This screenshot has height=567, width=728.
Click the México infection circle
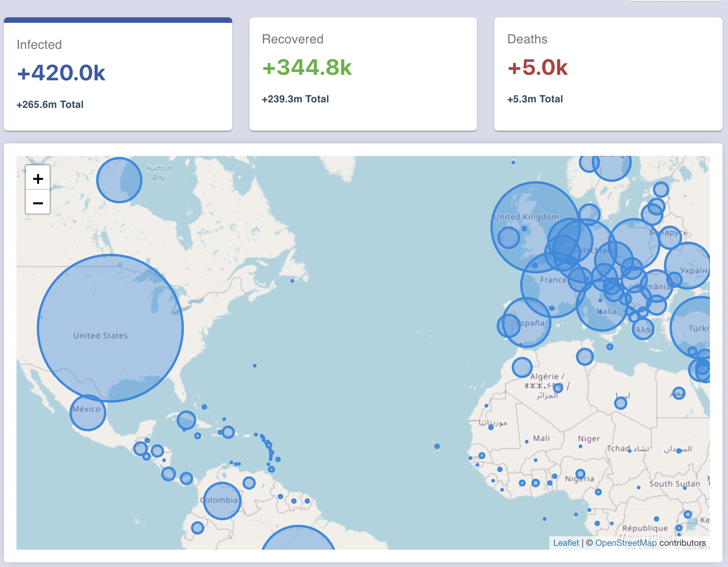(88, 413)
